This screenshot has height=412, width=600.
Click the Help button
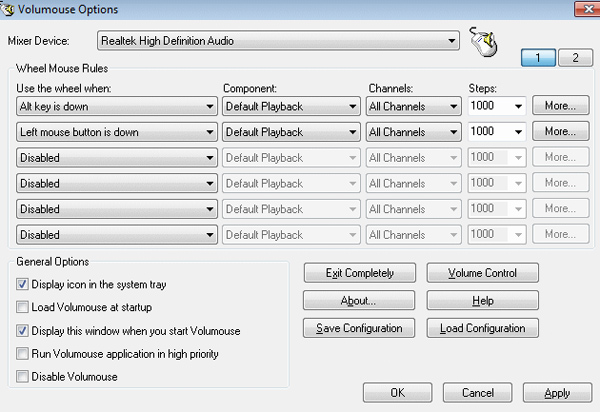[483, 300]
